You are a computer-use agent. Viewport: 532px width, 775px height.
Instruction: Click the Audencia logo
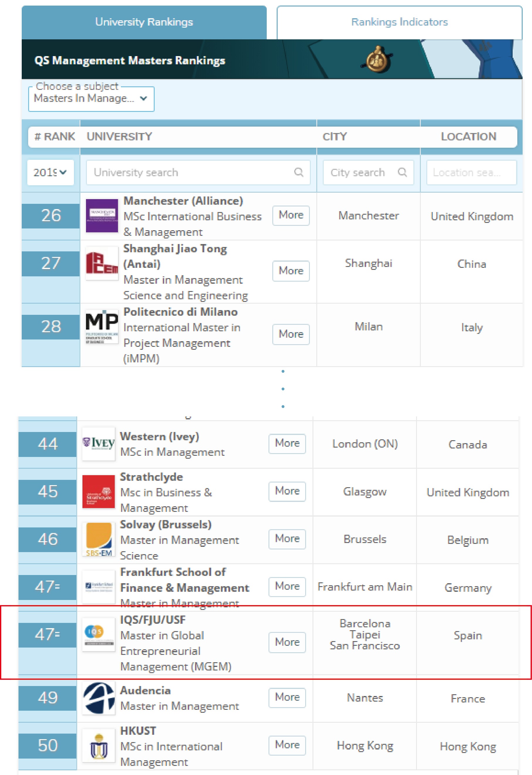coord(99,698)
